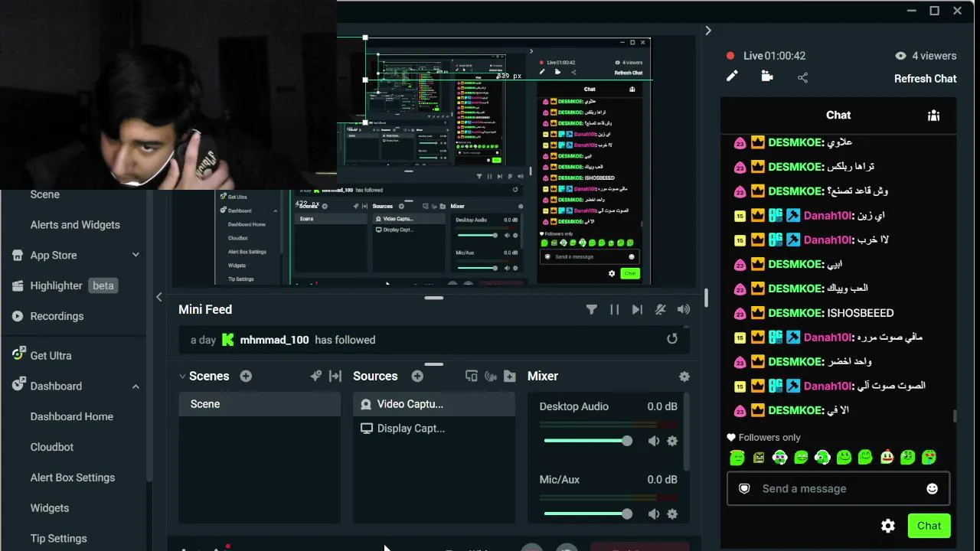This screenshot has width=980, height=551.
Task: Open the sparkle icon left of Sources
Action: click(x=315, y=376)
